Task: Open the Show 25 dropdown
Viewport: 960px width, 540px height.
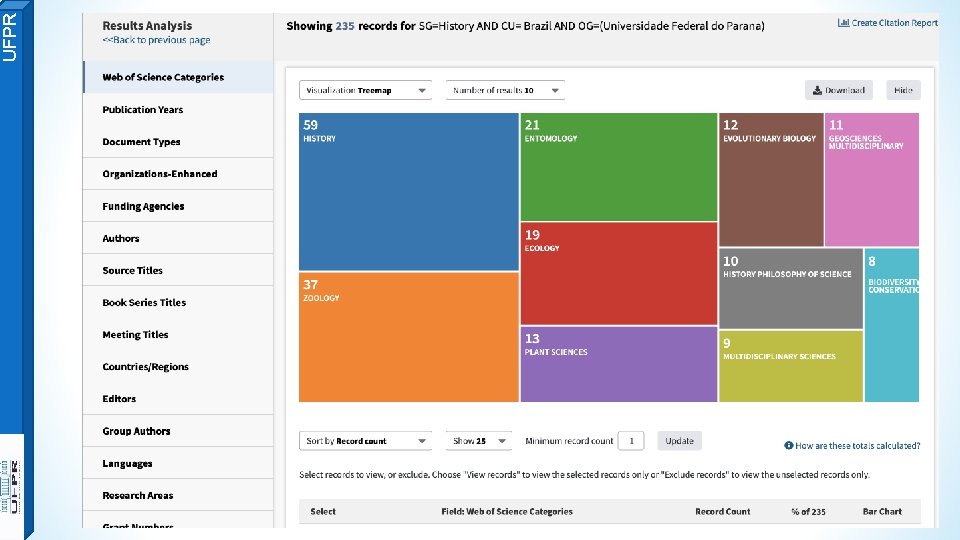Action: coord(479,441)
